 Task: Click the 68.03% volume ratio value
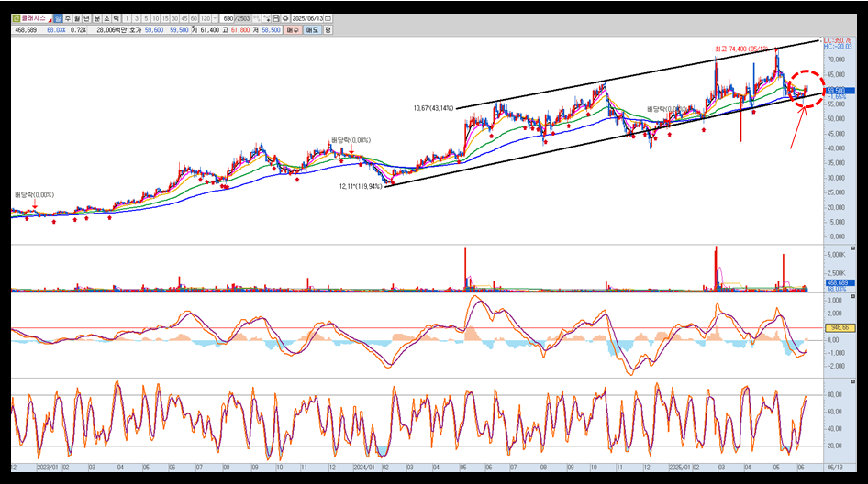pyautogui.click(x=56, y=30)
